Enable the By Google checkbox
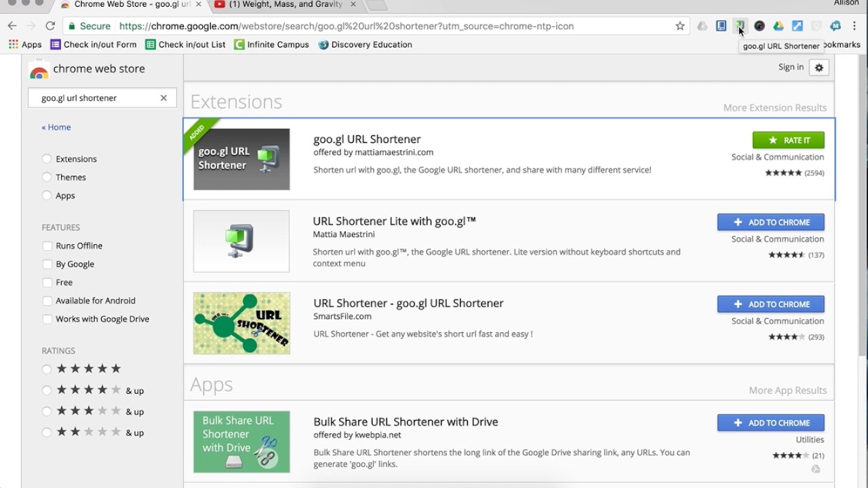Screen dimensions: 868x488 point(47,264)
